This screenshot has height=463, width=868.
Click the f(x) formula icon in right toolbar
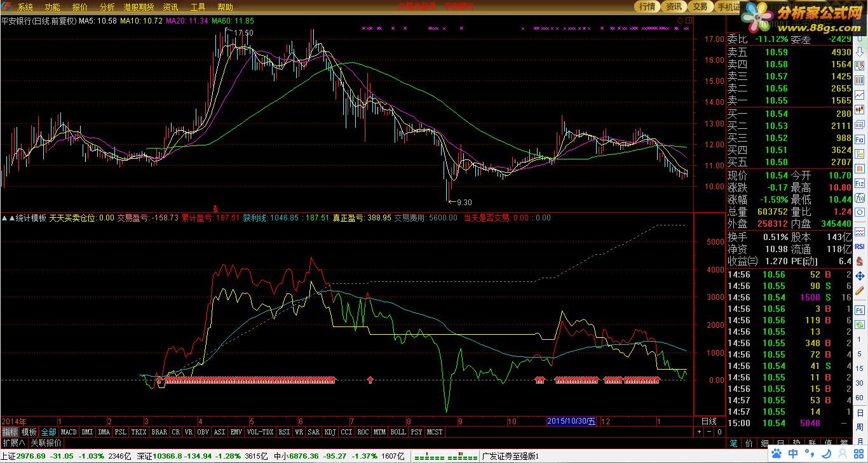click(859, 198)
